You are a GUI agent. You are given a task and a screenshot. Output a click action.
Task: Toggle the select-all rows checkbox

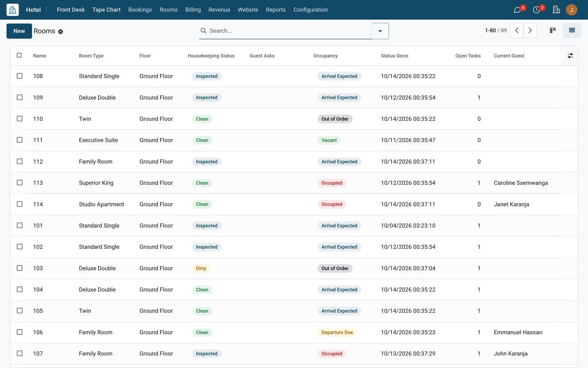click(19, 55)
